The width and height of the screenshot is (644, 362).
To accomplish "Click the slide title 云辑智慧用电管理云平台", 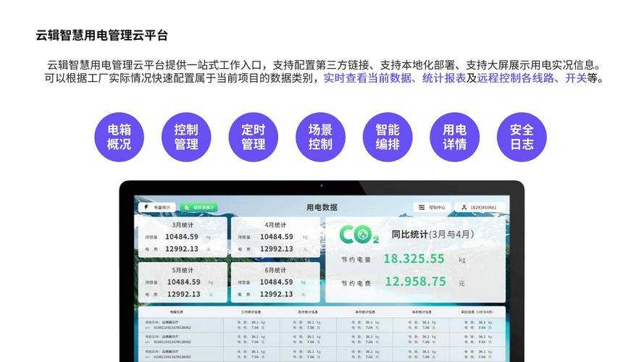I will click(x=102, y=35).
